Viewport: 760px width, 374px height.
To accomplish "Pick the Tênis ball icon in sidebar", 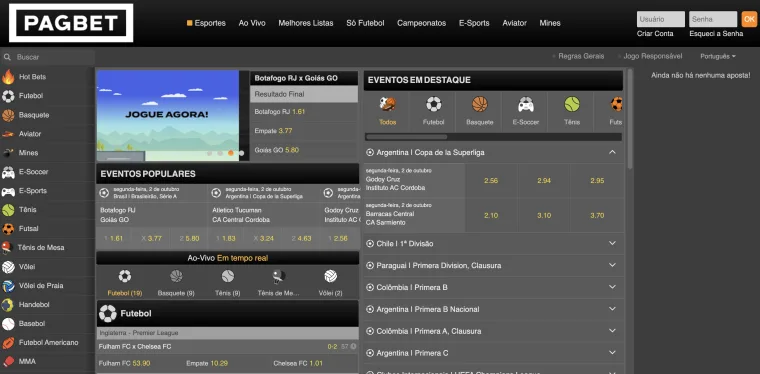I will (8, 210).
